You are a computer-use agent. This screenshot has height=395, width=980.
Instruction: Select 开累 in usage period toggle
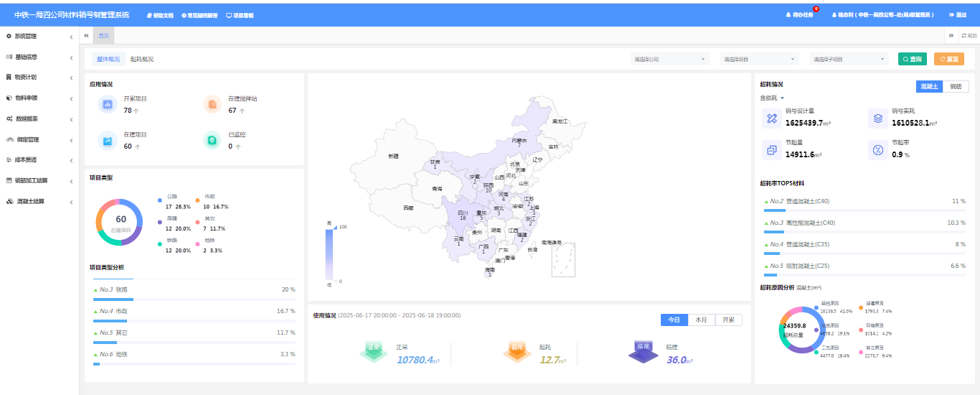coord(728,320)
